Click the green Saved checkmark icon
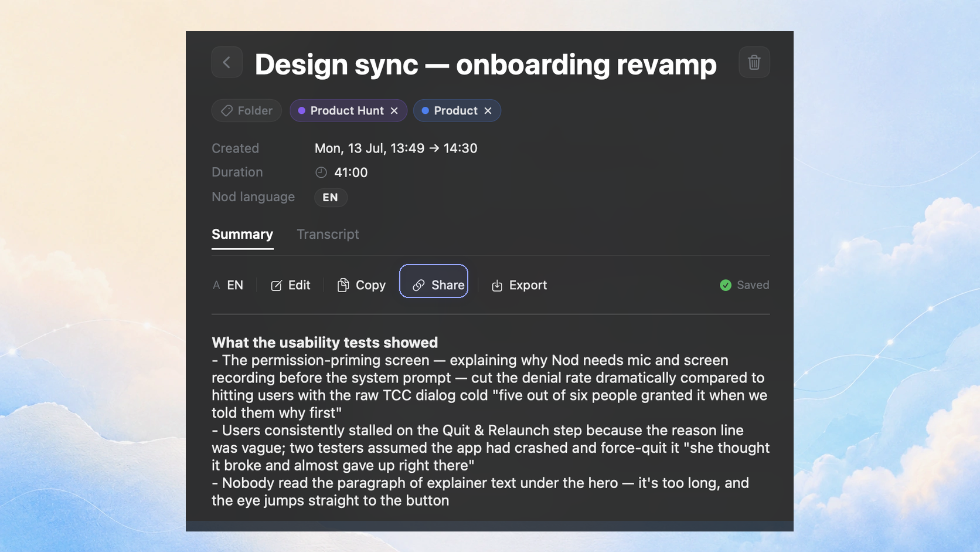This screenshot has height=552, width=980. [x=725, y=285]
